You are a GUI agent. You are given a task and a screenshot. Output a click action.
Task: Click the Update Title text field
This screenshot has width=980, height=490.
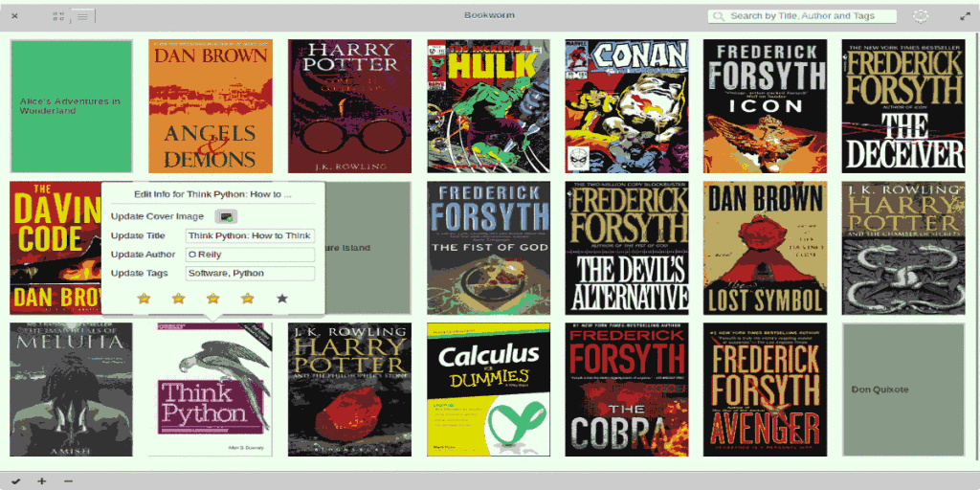[x=250, y=235]
